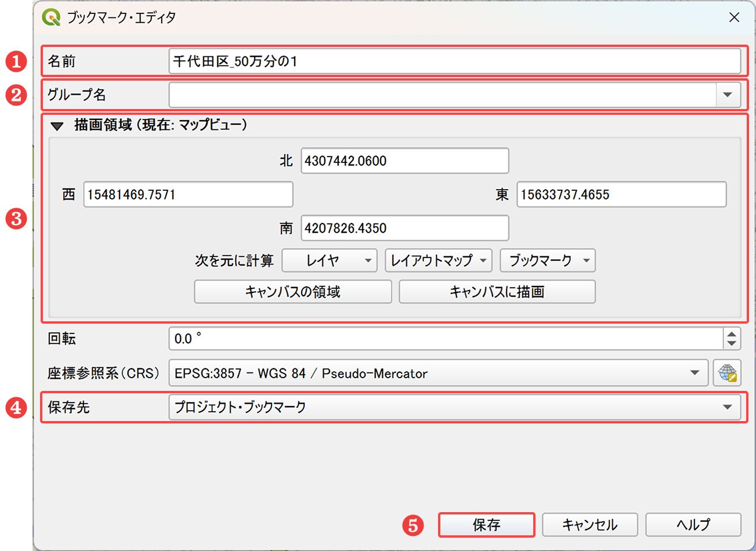
Task: Open the グループ名 combo box dropdown
Action: point(728,95)
